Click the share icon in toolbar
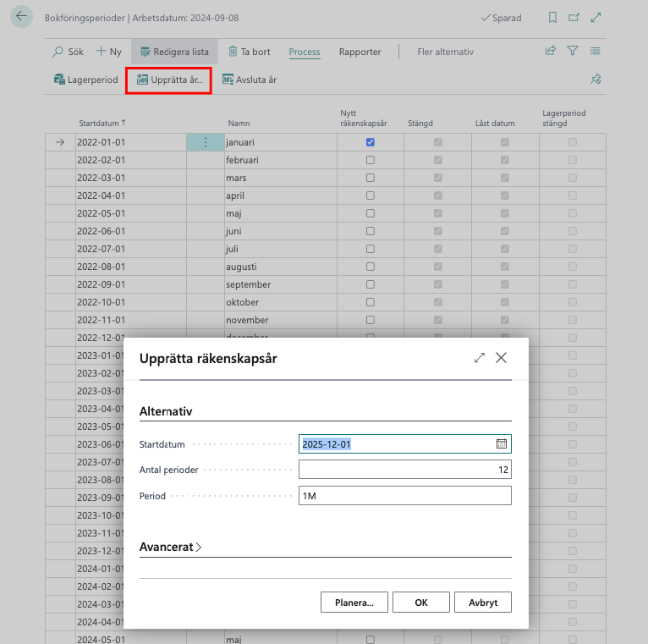The image size is (648, 644). [551, 52]
